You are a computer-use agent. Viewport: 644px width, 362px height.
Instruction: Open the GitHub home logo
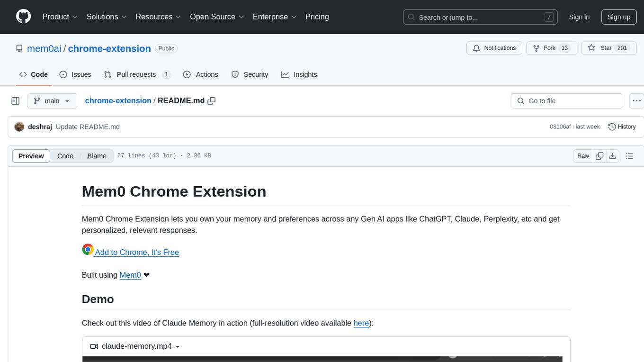pyautogui.click(x=23, y=17)
